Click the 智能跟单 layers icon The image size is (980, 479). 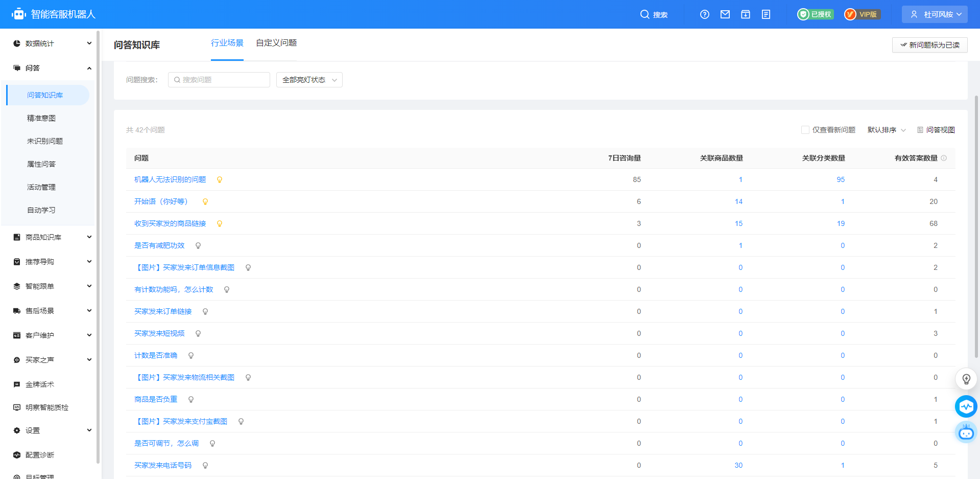coord(17,286)
